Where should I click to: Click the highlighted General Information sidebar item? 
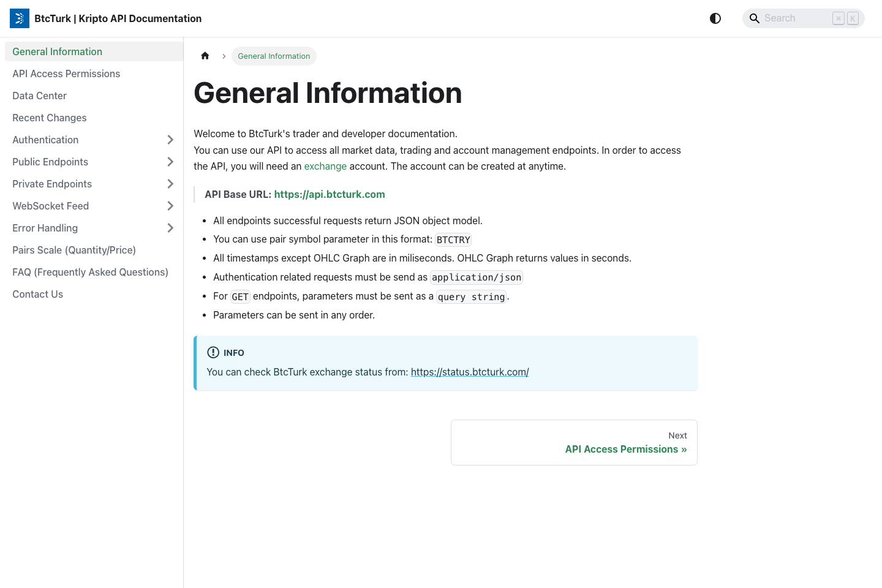(57, 51)
